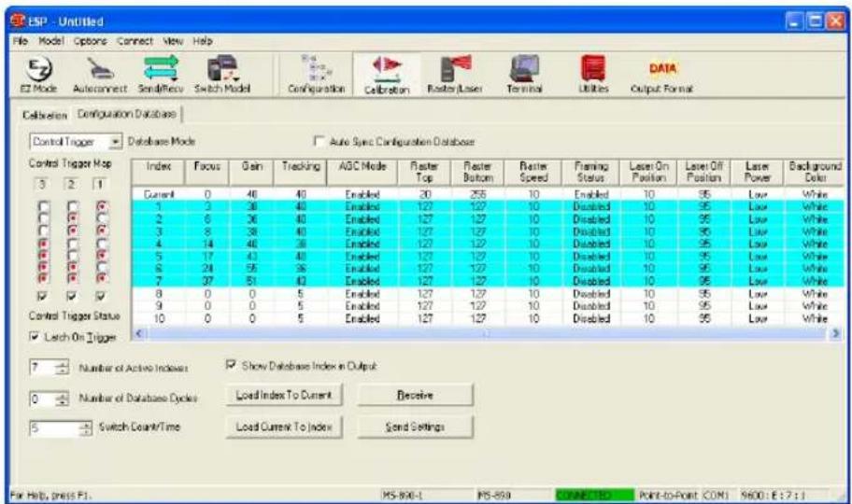Viewport: 852px width, 504px height.
Task: Click the Autoconnect toolbar icon
Action: click(x=100, y=76)
